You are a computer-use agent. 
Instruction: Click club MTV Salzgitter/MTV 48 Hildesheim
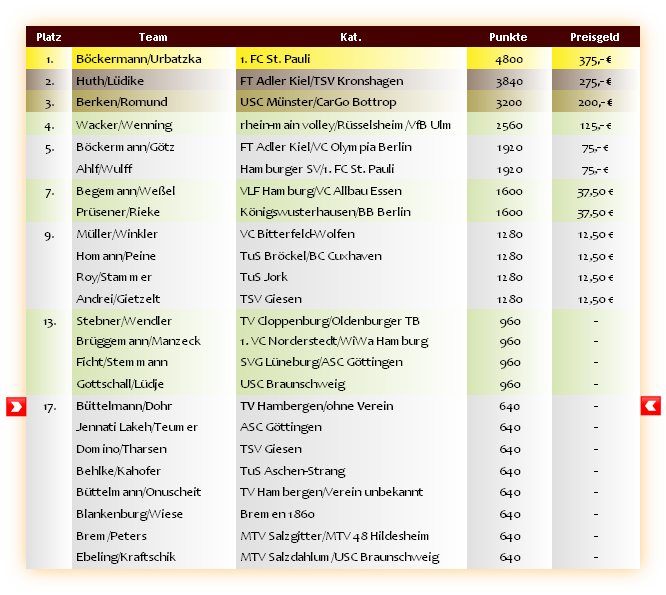point(334,536)
